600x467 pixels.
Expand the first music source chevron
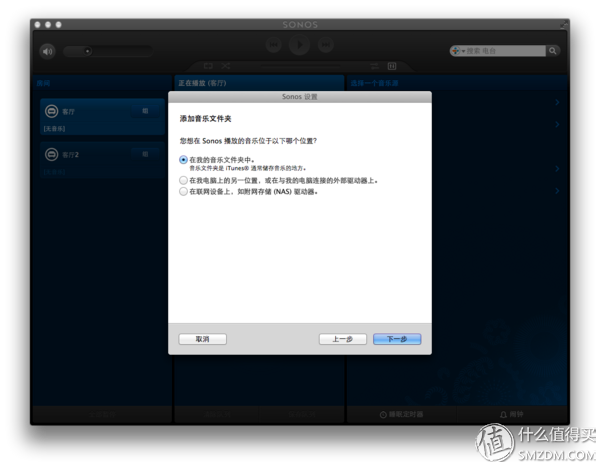pyautogui.click(x=556, y=103)
